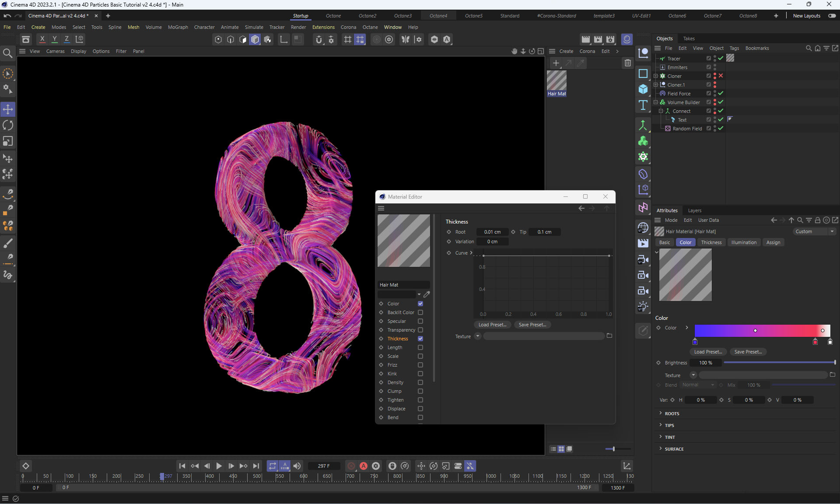Image resolution: width=840 pixels, height=504 pixels.
Task: Click Load Preset under color gradient
Action: [x=707, y=352]
